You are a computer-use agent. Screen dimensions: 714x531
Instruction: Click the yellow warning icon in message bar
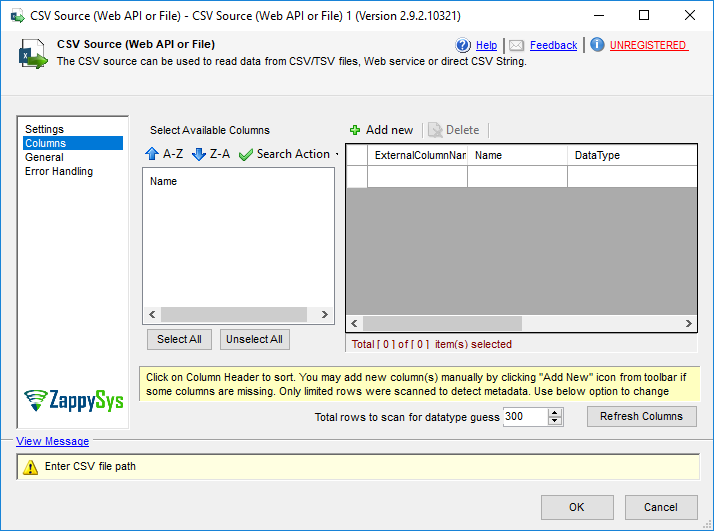pos(31,467)
